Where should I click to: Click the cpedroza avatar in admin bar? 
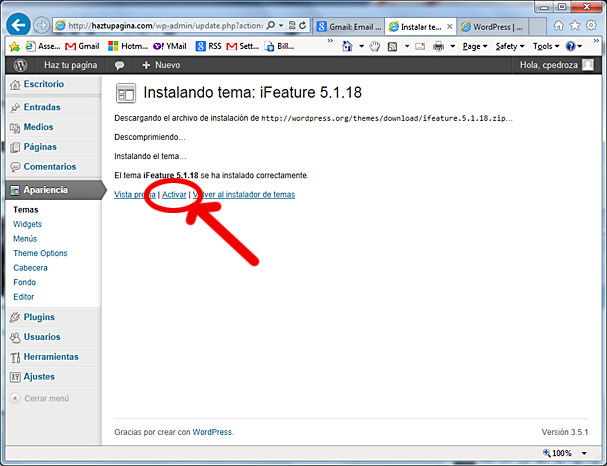tap(588, 65)
